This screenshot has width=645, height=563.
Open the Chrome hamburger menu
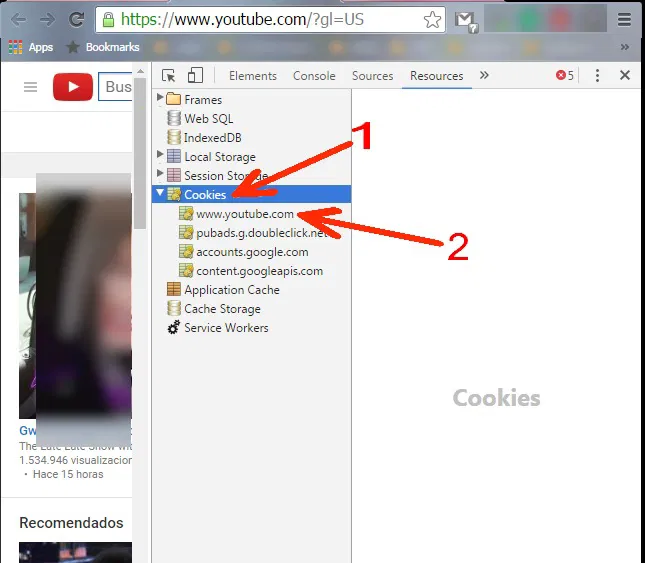click(x=624, y=19)
